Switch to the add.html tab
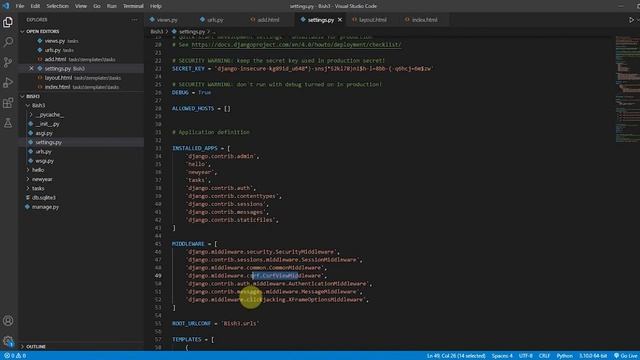The image size is (640, 360). (x=268, y=20)
